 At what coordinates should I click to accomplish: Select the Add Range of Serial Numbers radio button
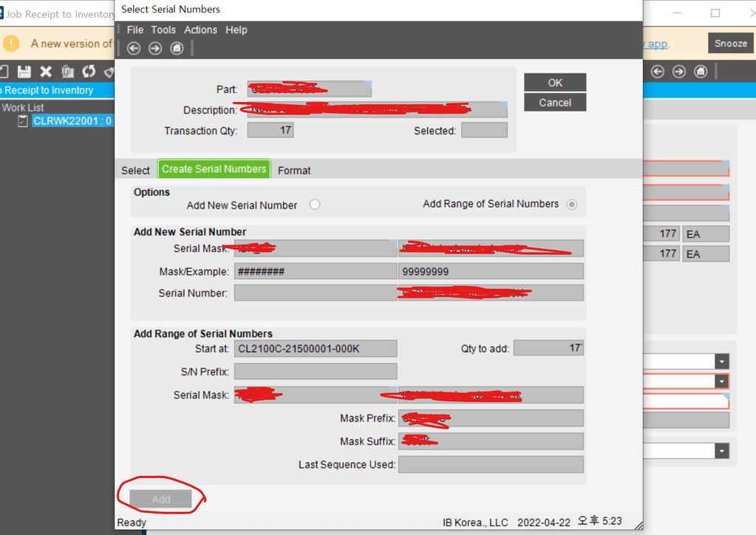pyautogui.click(x=571, y=204)
